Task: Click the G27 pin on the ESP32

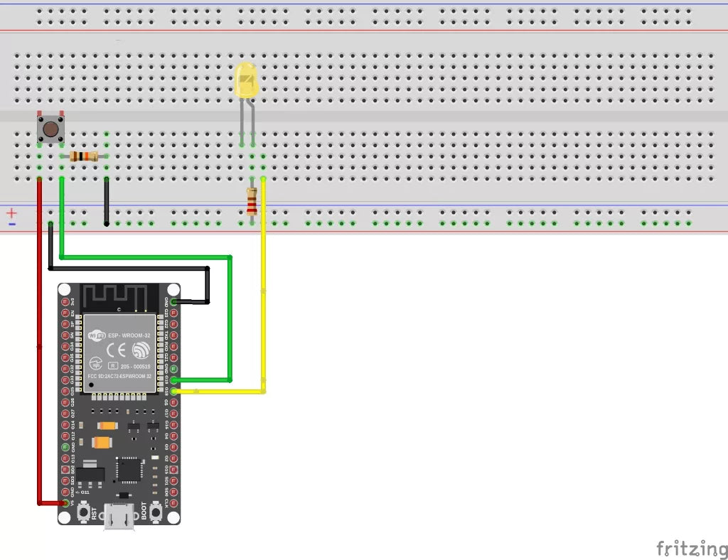Action: click(65, 414)
